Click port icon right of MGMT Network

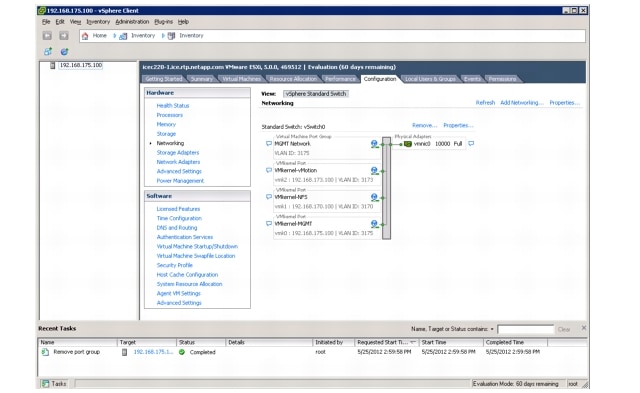tap(374, 144)
